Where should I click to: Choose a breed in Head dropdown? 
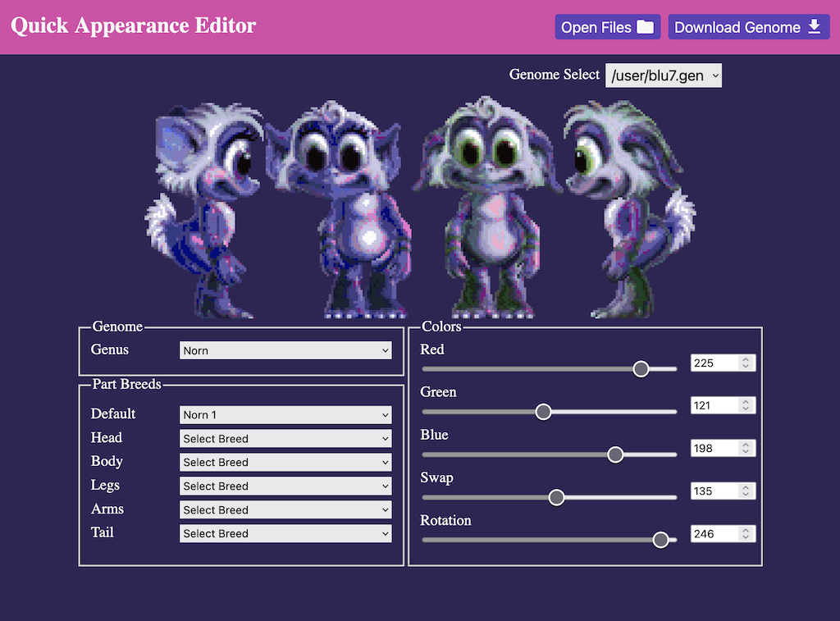click(x=285, y=439)
